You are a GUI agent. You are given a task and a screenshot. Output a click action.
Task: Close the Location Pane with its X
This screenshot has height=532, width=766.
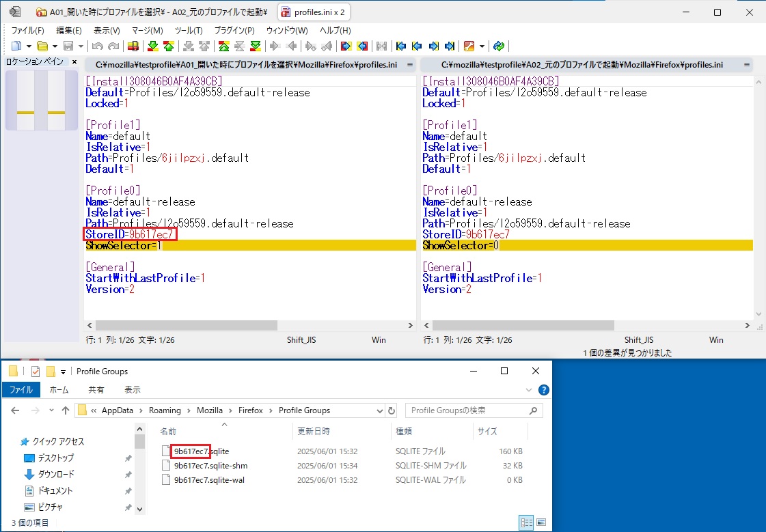click(74, 62)
